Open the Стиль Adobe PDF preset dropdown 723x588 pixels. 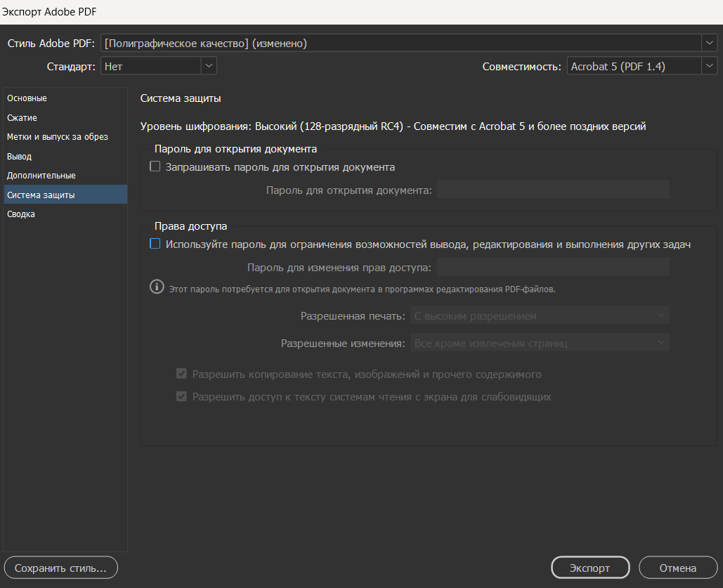pyautogui.click(x=408, y=43)
